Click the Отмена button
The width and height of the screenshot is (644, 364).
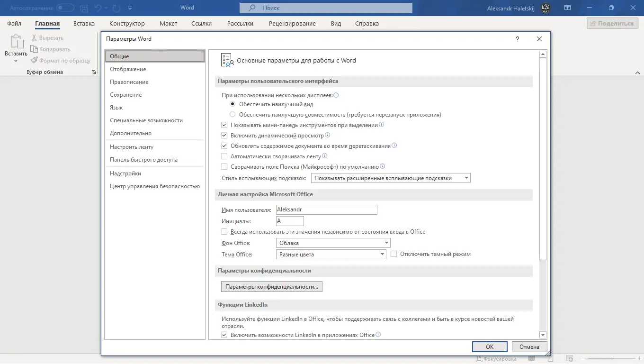tap(529, 346)
